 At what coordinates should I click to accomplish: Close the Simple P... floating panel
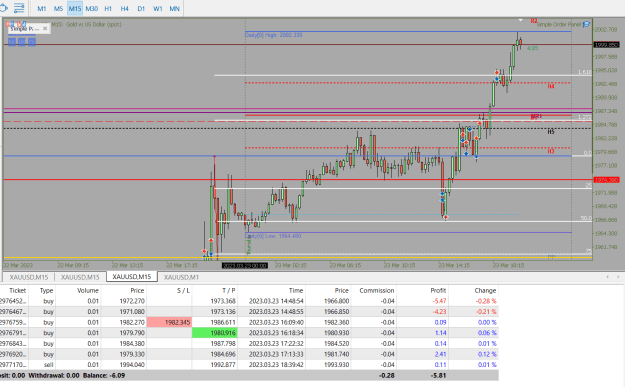[45, 29]
